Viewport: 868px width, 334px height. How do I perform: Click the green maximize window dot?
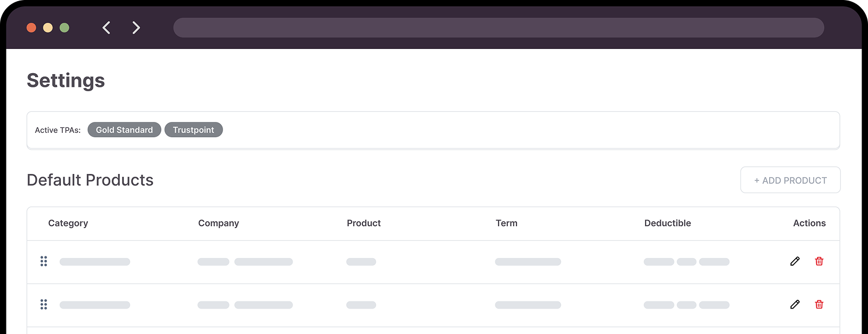(x=65, y=28)
